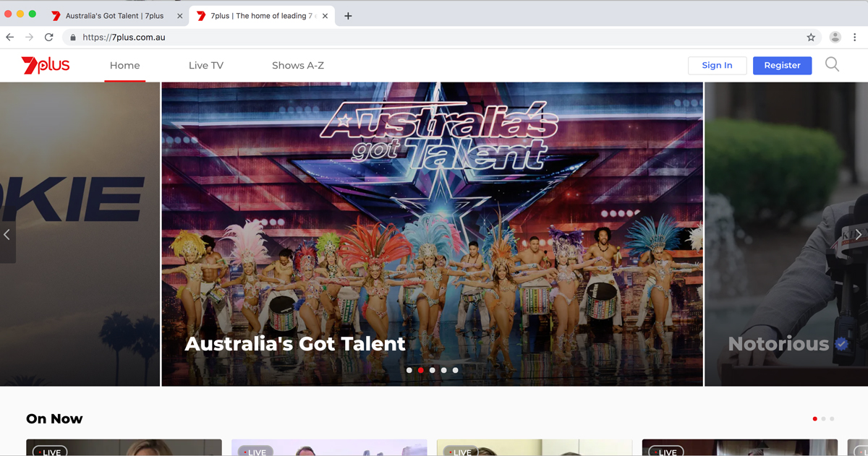This screenshot has height=456, width=868.
Task: Select the red On Now page dot
Action: [815, 418]
